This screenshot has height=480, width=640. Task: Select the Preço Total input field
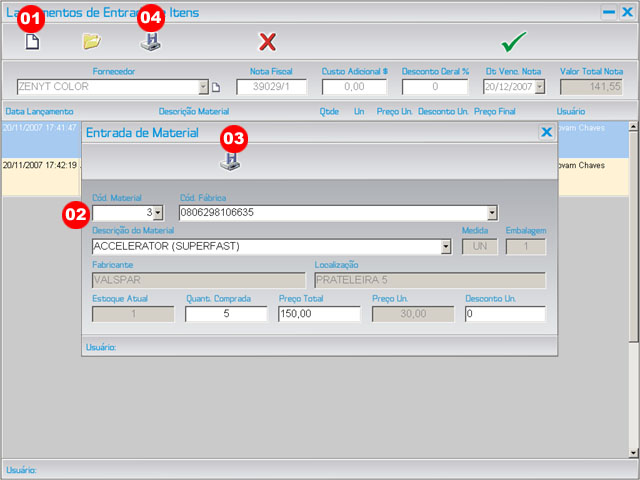click(319, 314)
